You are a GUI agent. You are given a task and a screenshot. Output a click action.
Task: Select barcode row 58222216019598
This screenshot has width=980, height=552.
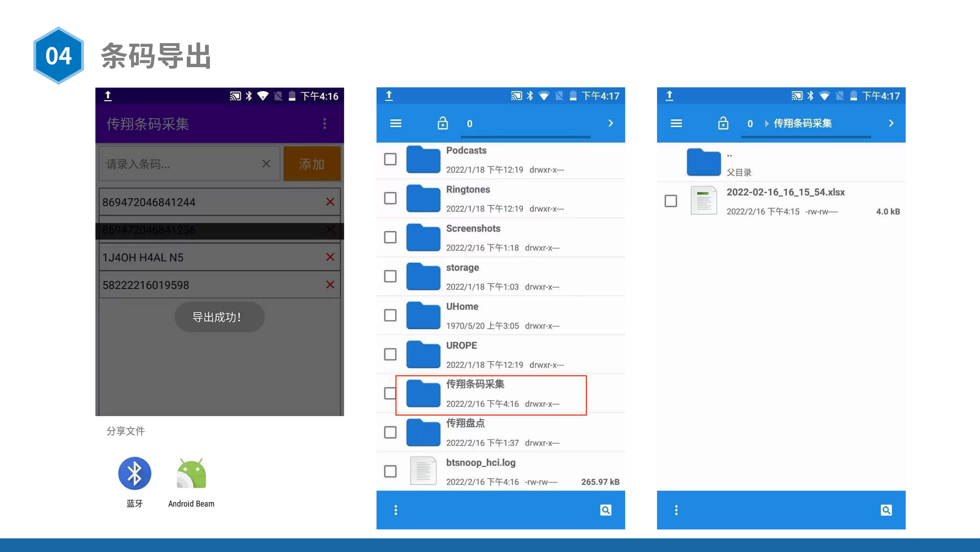[219, 285]
